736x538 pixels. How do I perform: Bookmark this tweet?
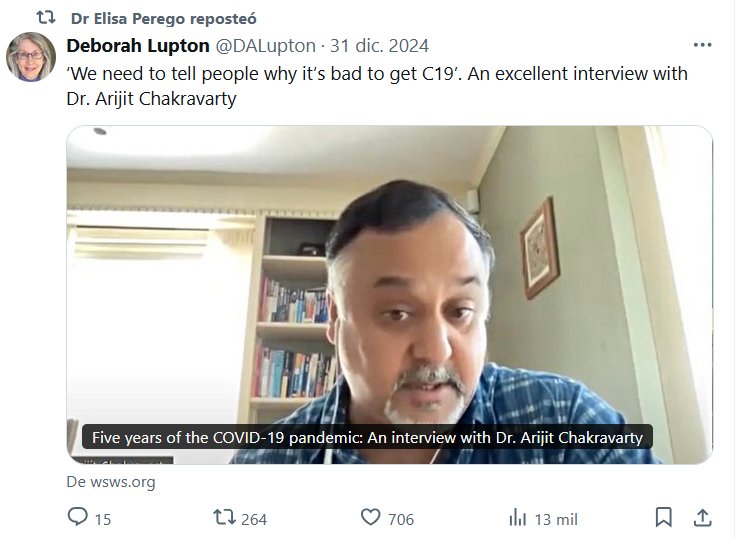coord(663,517)
